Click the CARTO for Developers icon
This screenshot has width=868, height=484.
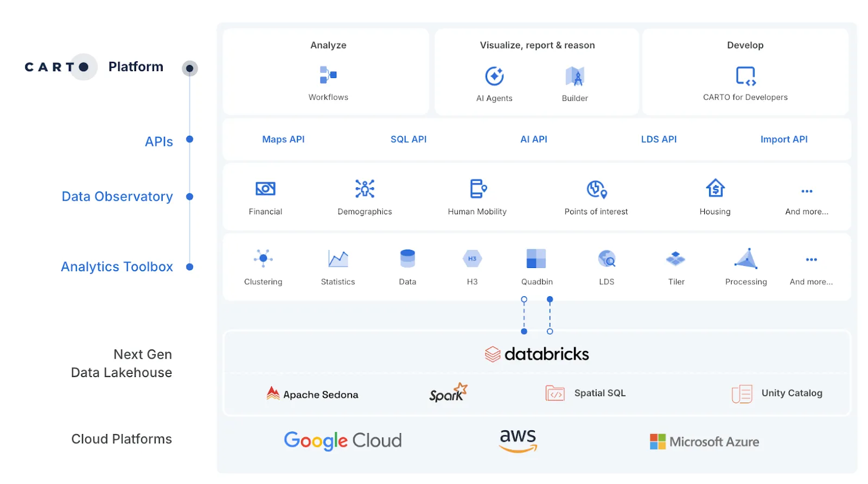pyautogui.click(x=745, y=76)
